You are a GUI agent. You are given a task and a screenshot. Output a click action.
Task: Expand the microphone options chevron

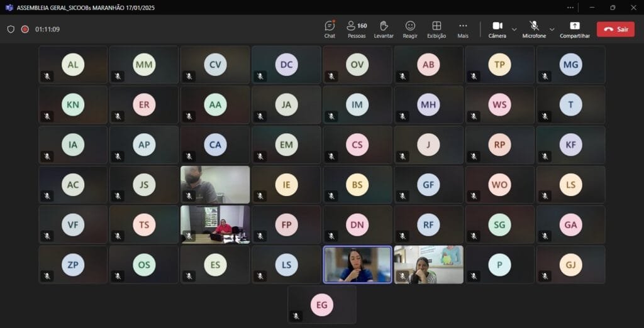pyautogui.click(x=552, y=30)
